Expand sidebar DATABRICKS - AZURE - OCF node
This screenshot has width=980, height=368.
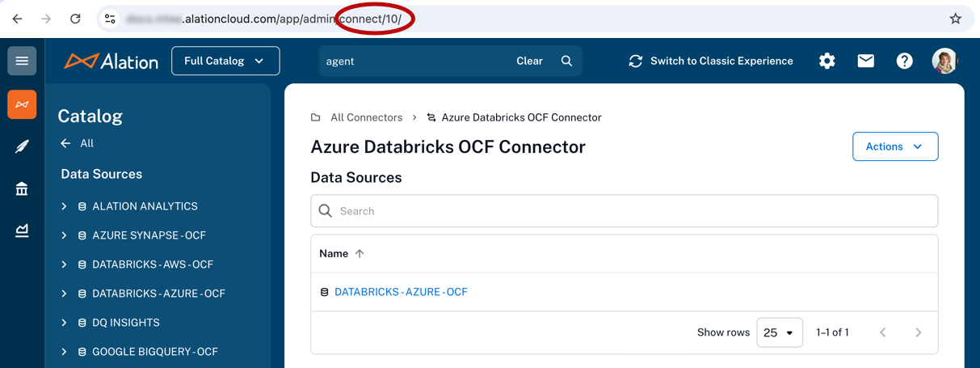coord(64,294)
